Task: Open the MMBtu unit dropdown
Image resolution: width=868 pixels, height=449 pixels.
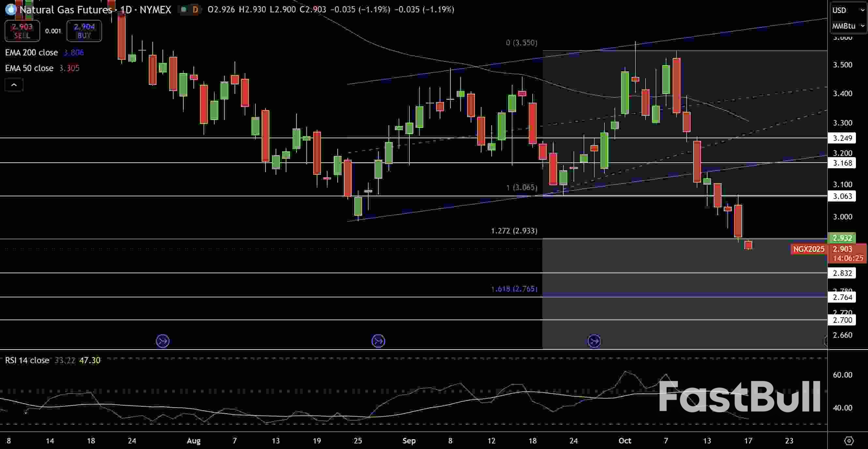Action: point(847,26)
